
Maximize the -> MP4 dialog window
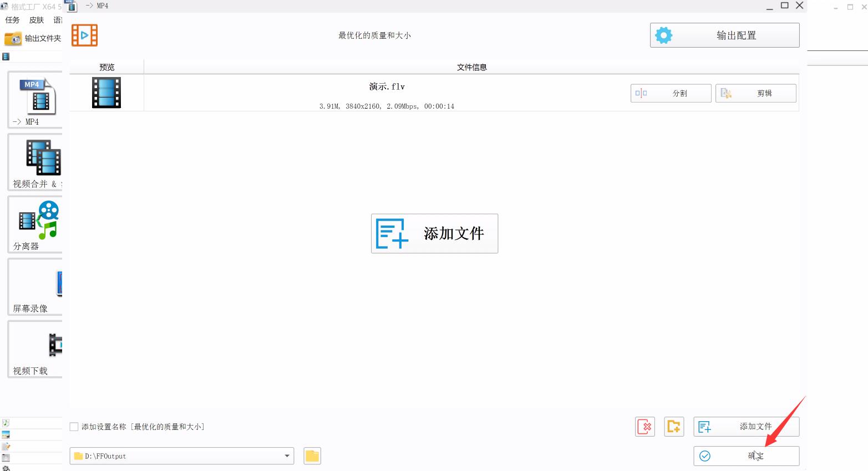click(785, 6)
